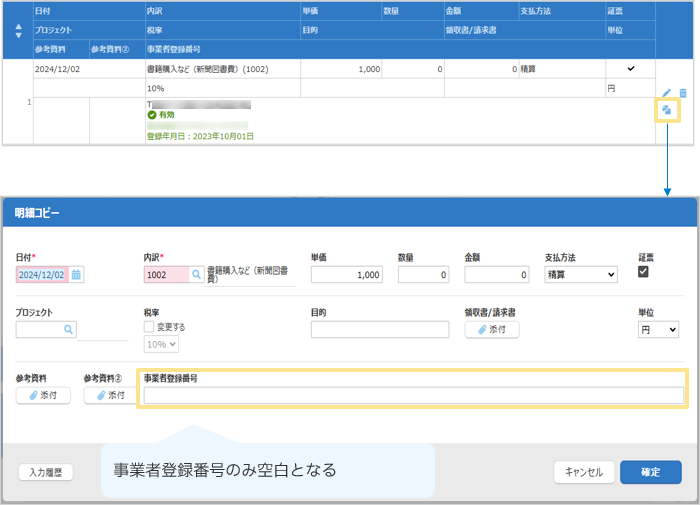Screen dimensions: 700x505
Task: Click the trash delete icon in the row
Action: (x=683, y=93)
